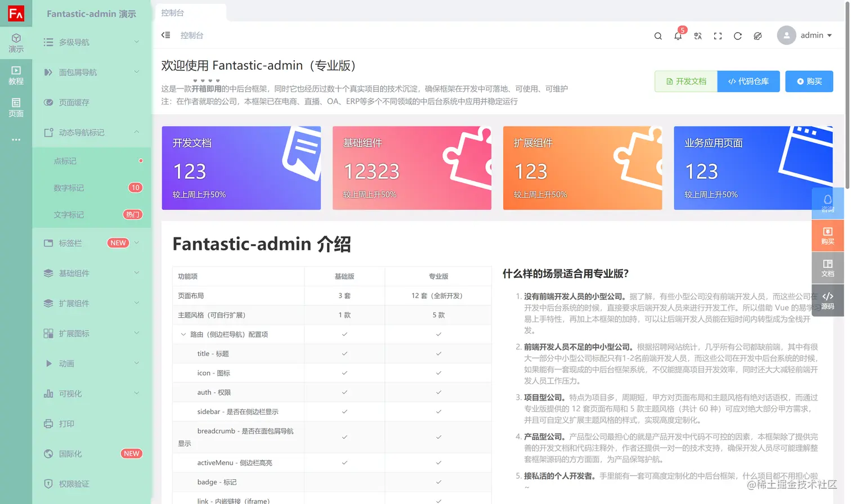Click the page reload icon
Image resolution: width=851 pixels, height=504 pixels.
(x=737, y=36)
